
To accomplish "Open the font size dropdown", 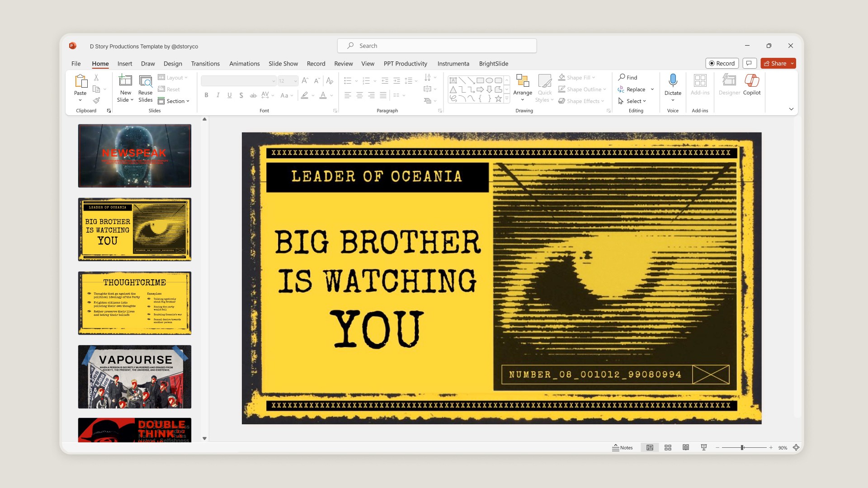I will 295,81.
